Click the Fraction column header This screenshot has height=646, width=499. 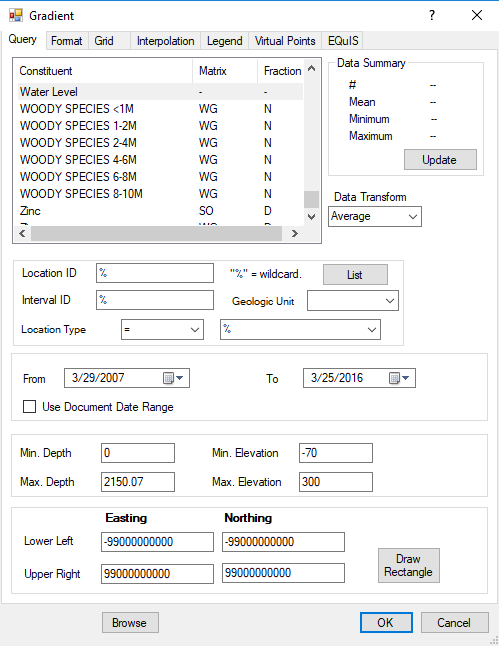point(281,71)
